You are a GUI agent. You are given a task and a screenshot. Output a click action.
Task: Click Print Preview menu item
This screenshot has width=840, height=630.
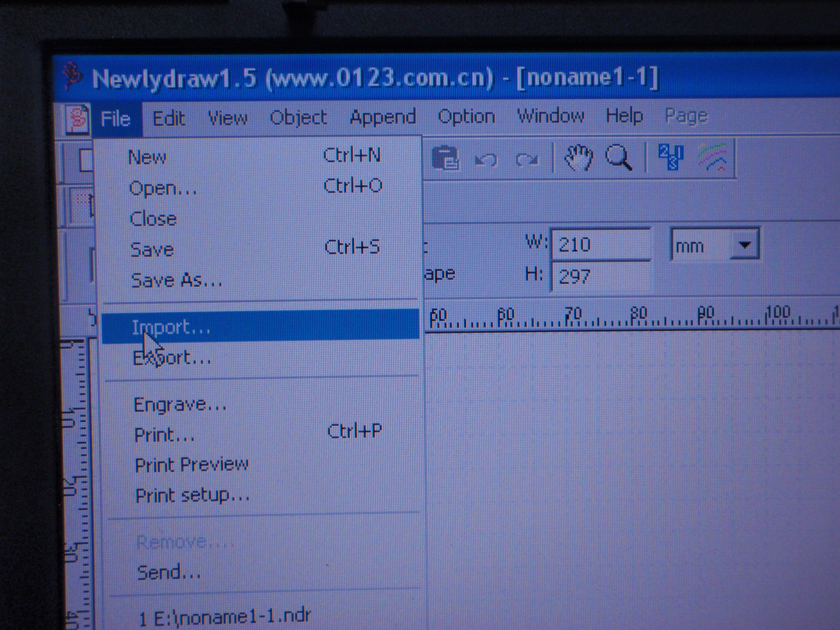coord(191,465)
